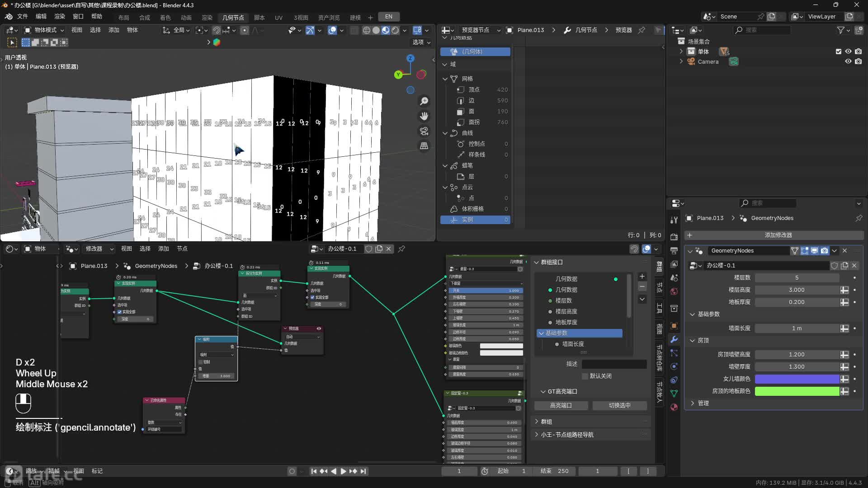Image resolution: width=868 pixels, height=488 pixels.
Task: Open the Modifiers wrench properties tab
Action: (x=674, y=339)
